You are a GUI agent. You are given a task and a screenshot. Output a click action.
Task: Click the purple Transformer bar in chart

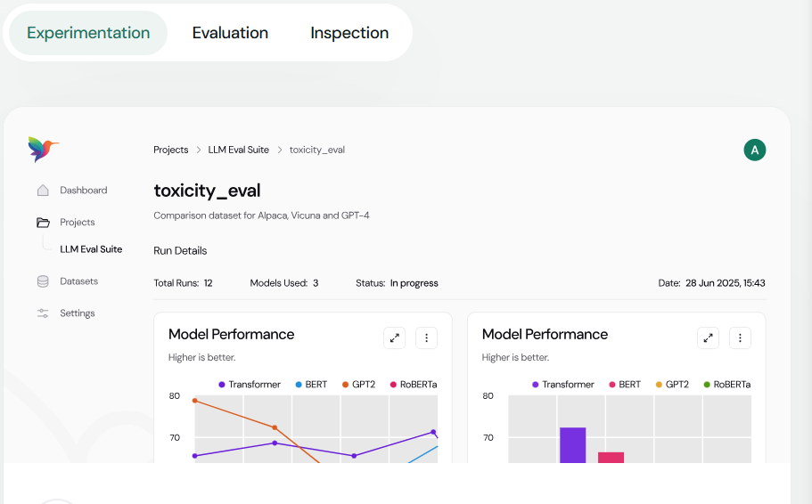click(572, 445)
